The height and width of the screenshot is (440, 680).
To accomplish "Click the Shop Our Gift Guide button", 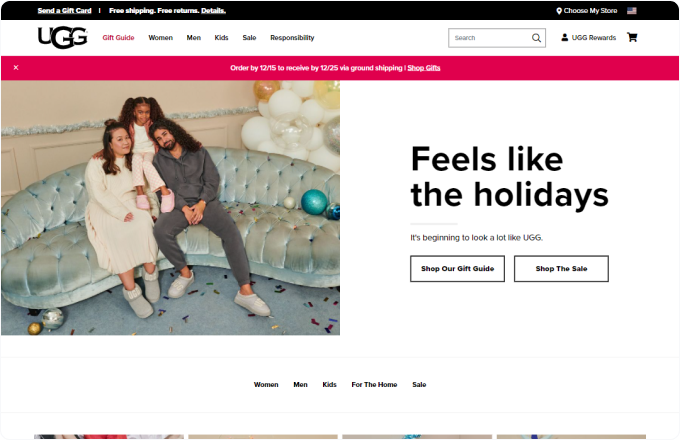I will point(458,269).
